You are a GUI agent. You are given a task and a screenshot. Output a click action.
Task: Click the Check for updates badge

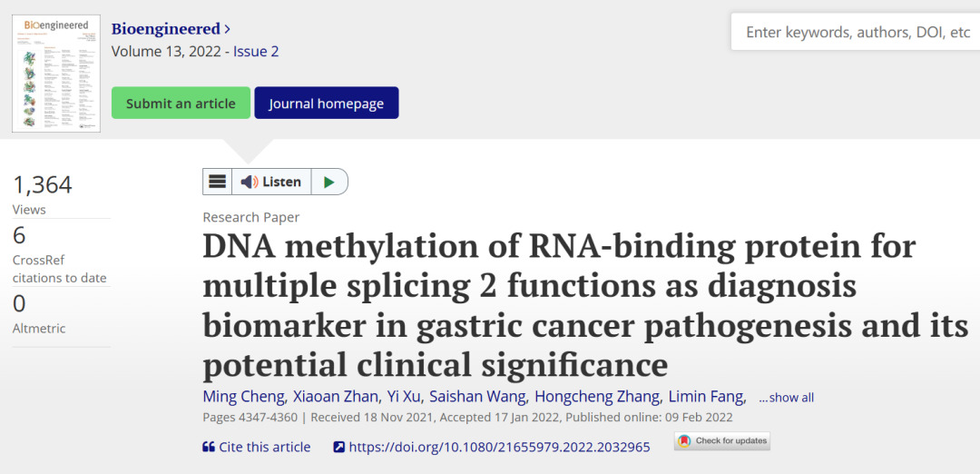pos(722,441)
